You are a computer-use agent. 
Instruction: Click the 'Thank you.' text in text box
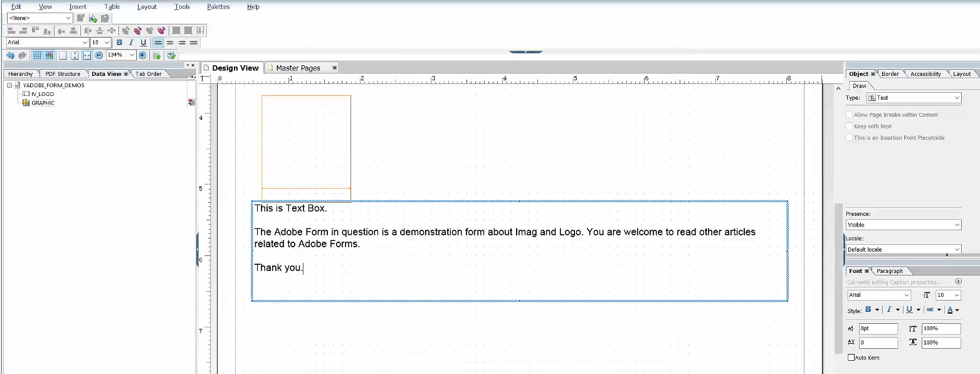(x=279, y=268)
